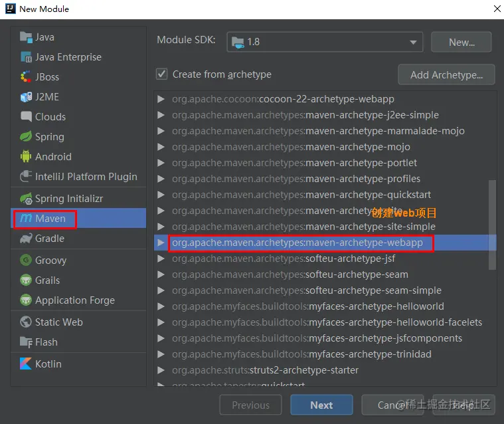Click the Module SDK 1.8 combo field
Screen dimensions: 504x424
click(325, 42)
